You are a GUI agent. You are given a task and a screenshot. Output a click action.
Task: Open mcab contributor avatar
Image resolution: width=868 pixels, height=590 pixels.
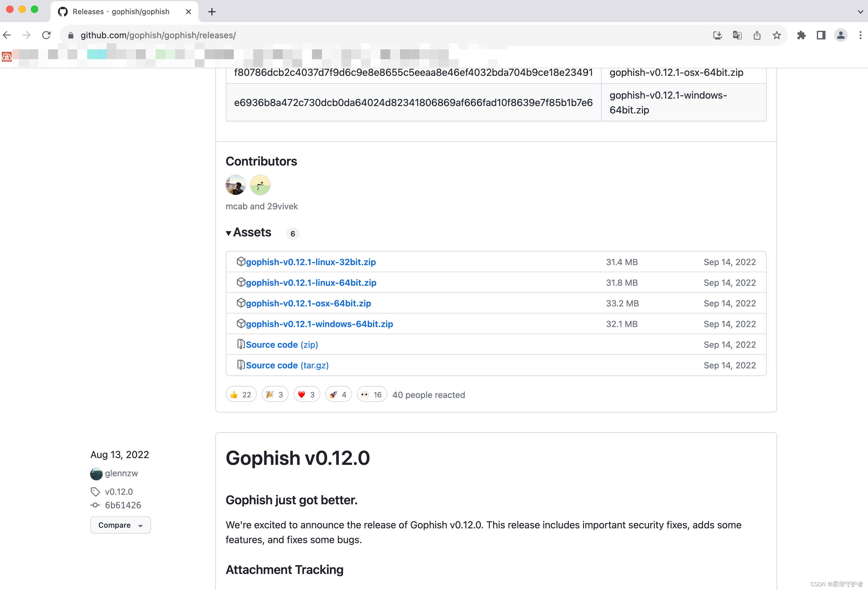236,185
